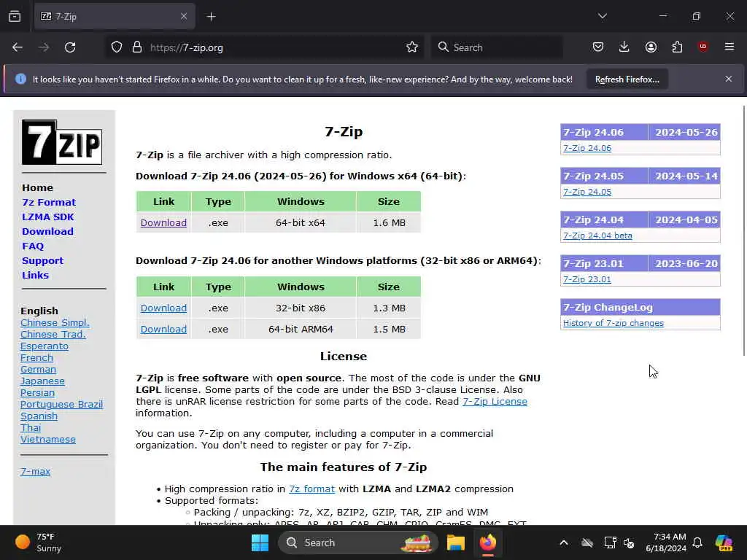Open File Explorer from taskbar
The height and width of the screenshot is (560, 747).
click(455, 542)
